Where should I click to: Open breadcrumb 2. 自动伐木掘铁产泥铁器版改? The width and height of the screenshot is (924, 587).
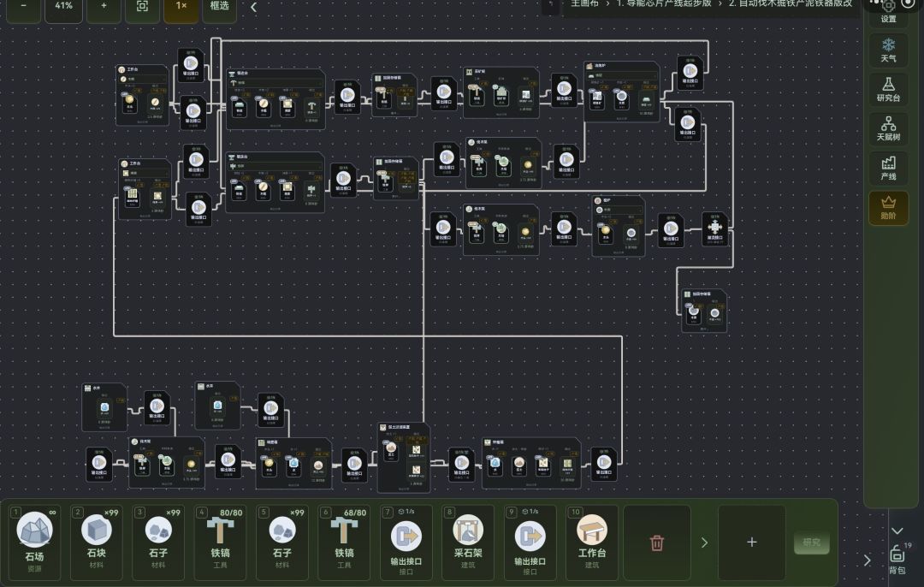(x=791, y=3)
